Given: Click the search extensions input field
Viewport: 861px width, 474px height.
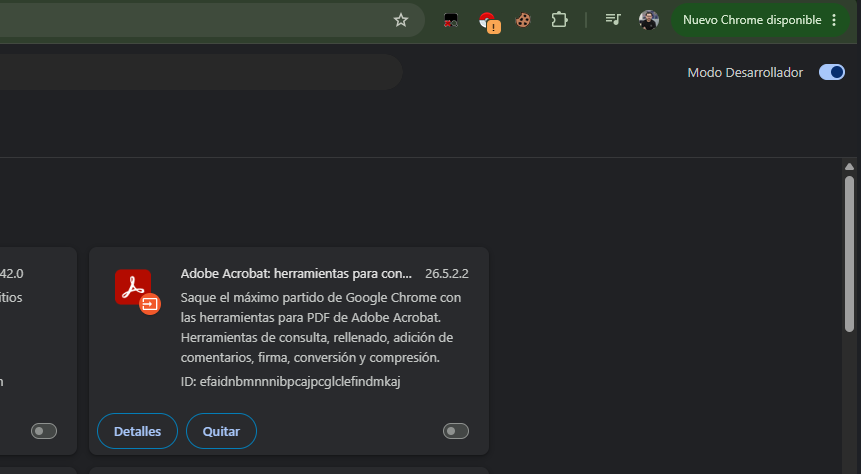Looking at the screenshot, I should (x=200, y=72).
